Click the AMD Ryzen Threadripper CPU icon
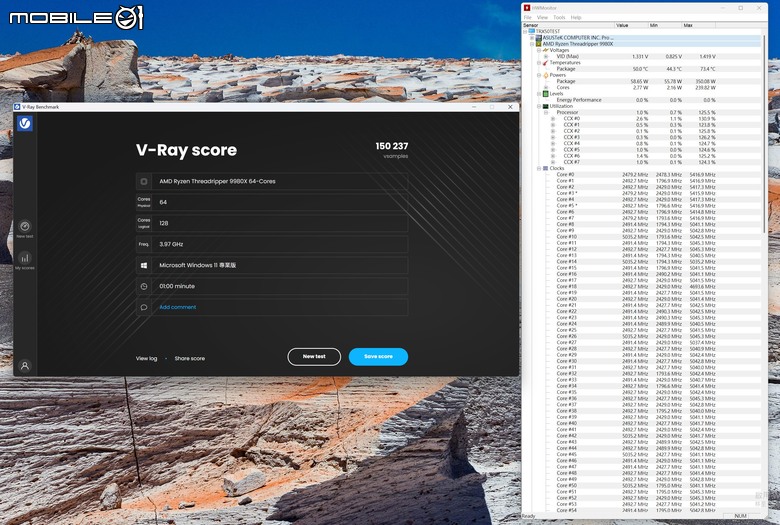780x525 pixels. (x=539, y=44)
